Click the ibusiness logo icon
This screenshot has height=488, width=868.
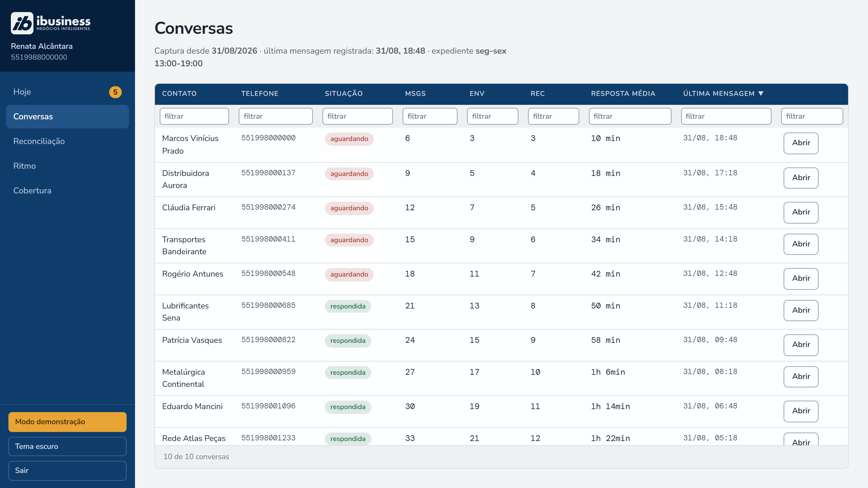click(x=22, y=23)
